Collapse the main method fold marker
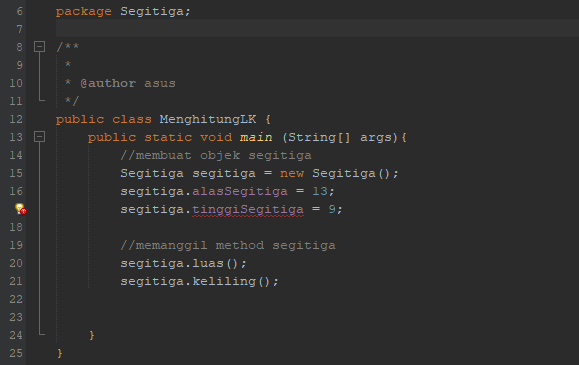The image size is (579, 365). (40, 137)
